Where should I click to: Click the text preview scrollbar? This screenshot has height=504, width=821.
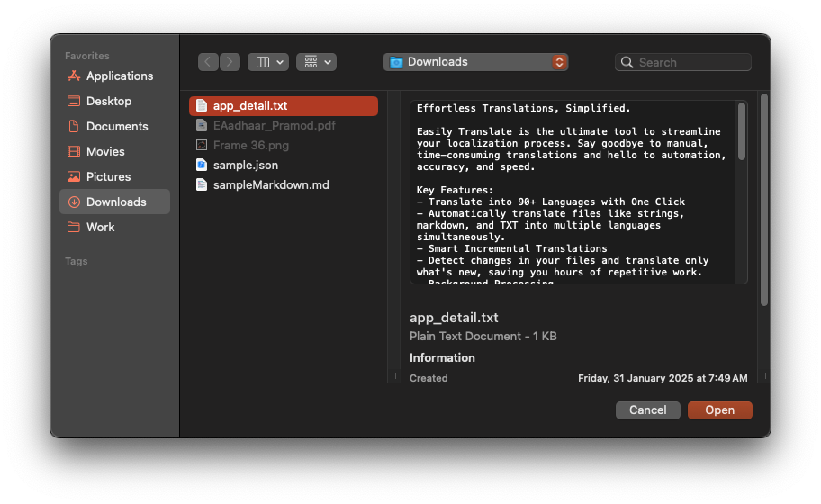tap(742, 131)
